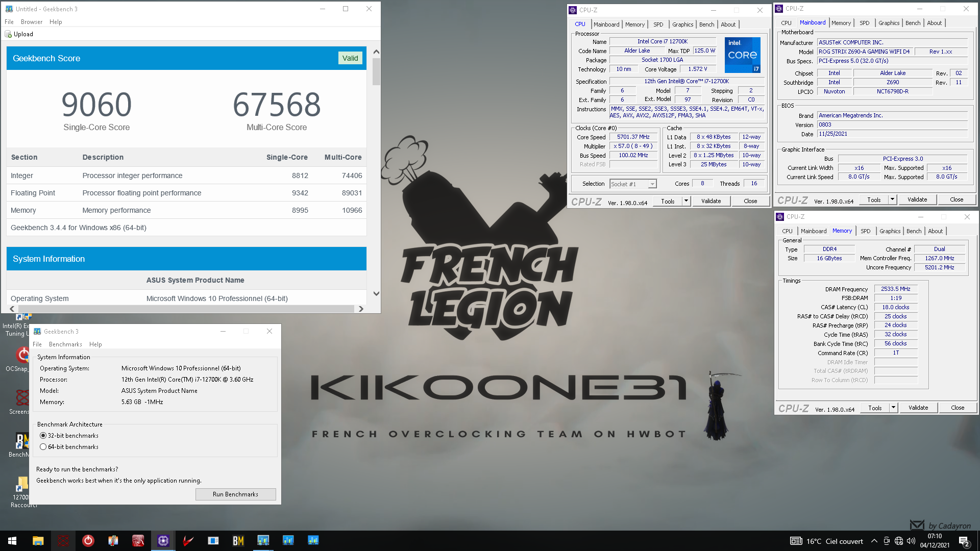Click the taskbar clock showing 07:10
Screen dimensions: 980x551
pyautogui.click(x=935, y=541)
